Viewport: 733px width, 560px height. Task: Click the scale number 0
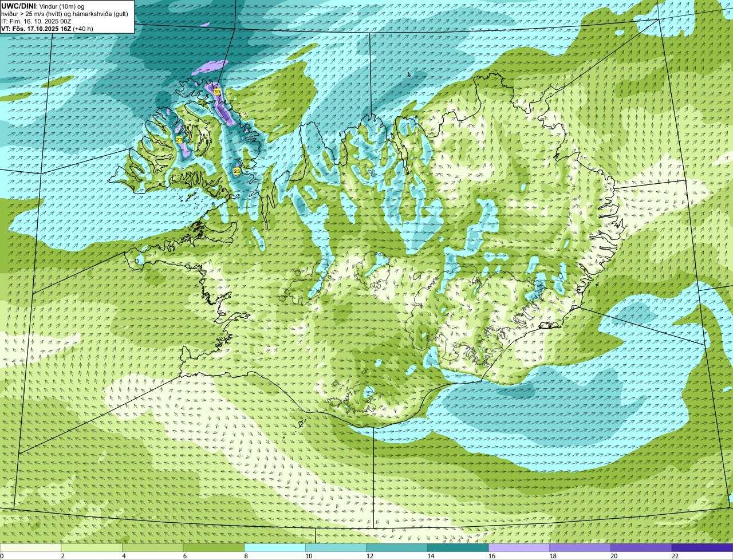(x=2, y=556)
